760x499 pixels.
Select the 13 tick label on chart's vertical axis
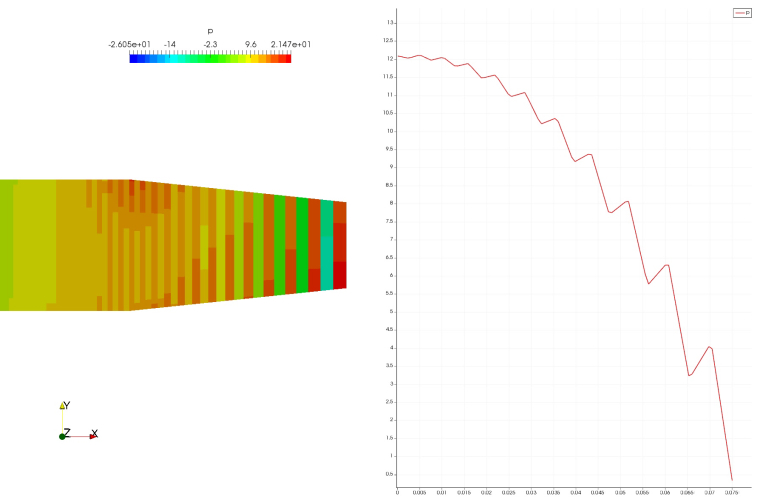point(391,22)
